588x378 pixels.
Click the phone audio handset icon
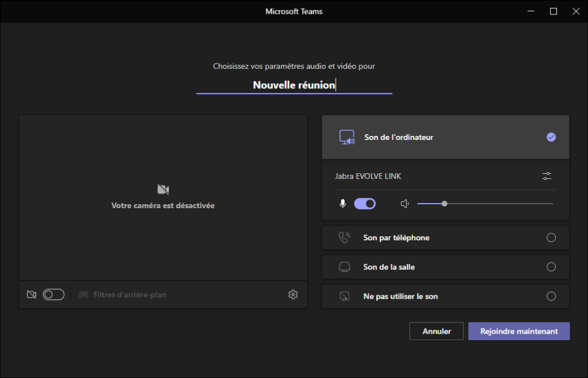coord(345,237)
